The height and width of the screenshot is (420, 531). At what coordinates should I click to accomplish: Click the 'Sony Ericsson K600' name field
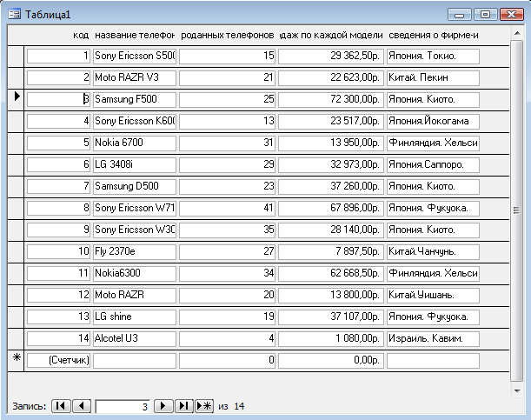(135, 121)
